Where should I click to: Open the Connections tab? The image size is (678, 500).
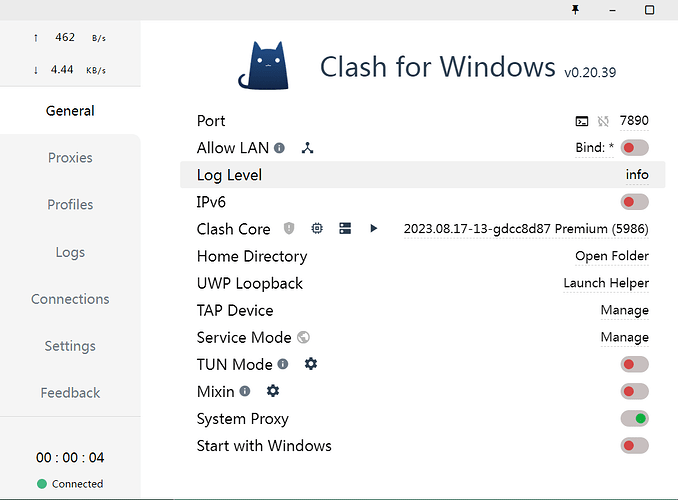click(70, 299)
